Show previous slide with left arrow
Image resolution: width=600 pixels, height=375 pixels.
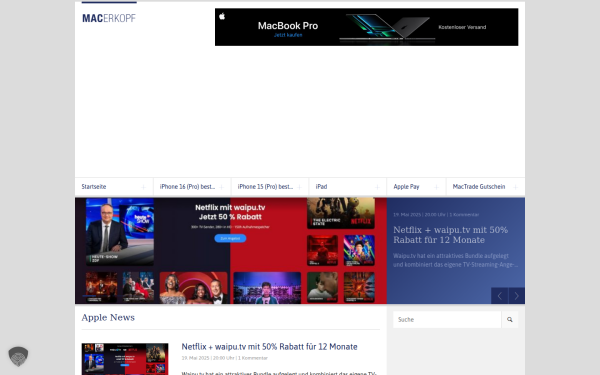(499, 296)
